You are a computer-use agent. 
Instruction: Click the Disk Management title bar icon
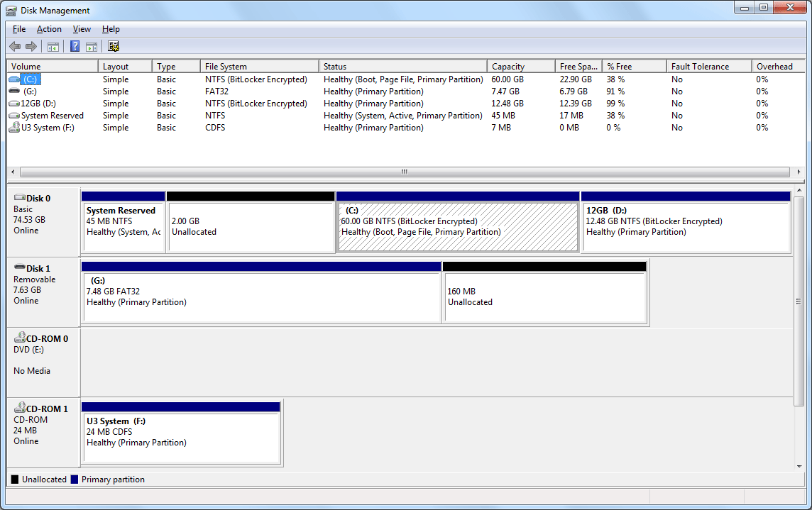11,11
